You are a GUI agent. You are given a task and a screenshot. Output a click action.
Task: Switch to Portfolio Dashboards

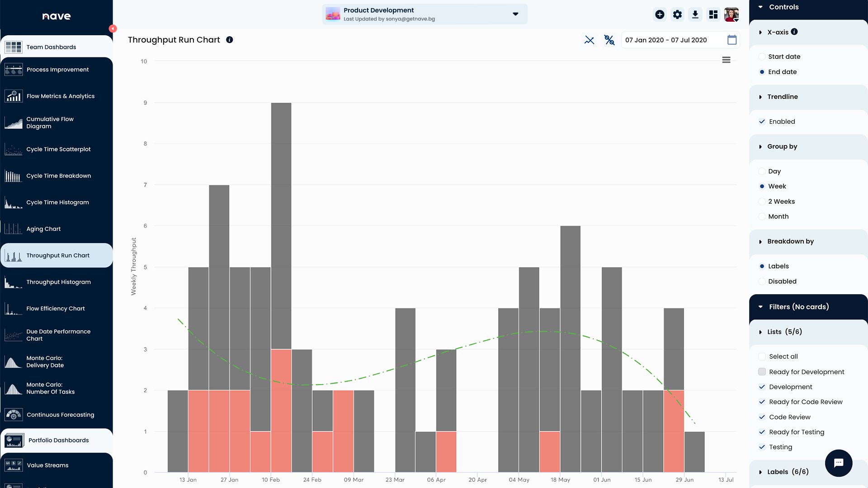(59, 440)
